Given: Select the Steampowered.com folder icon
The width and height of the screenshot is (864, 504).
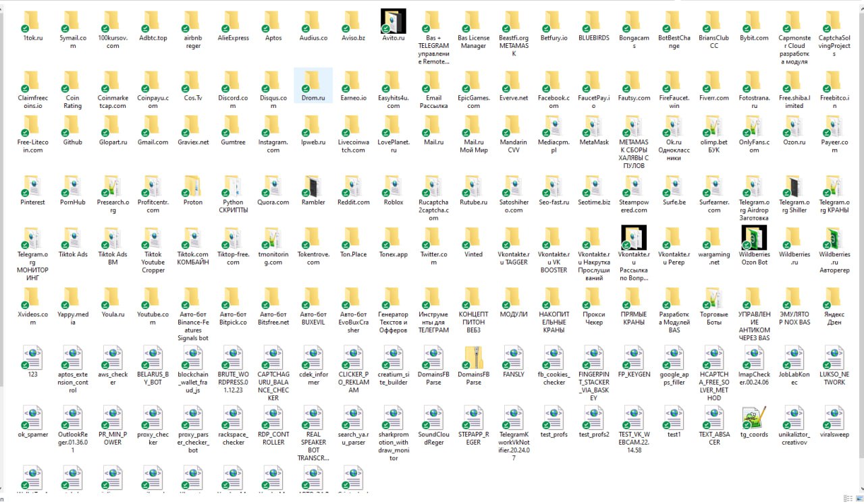Looking at the screenshot, I should (x=634, y=186).
